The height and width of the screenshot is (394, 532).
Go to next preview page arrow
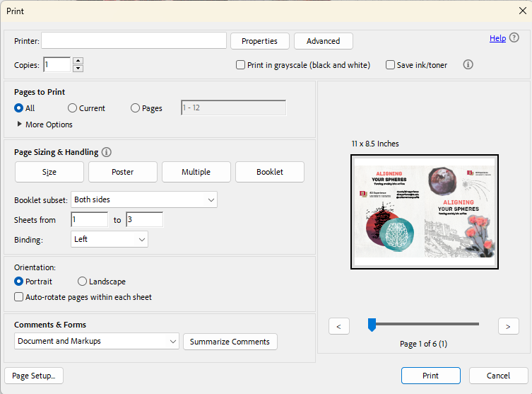pos(508,326)
